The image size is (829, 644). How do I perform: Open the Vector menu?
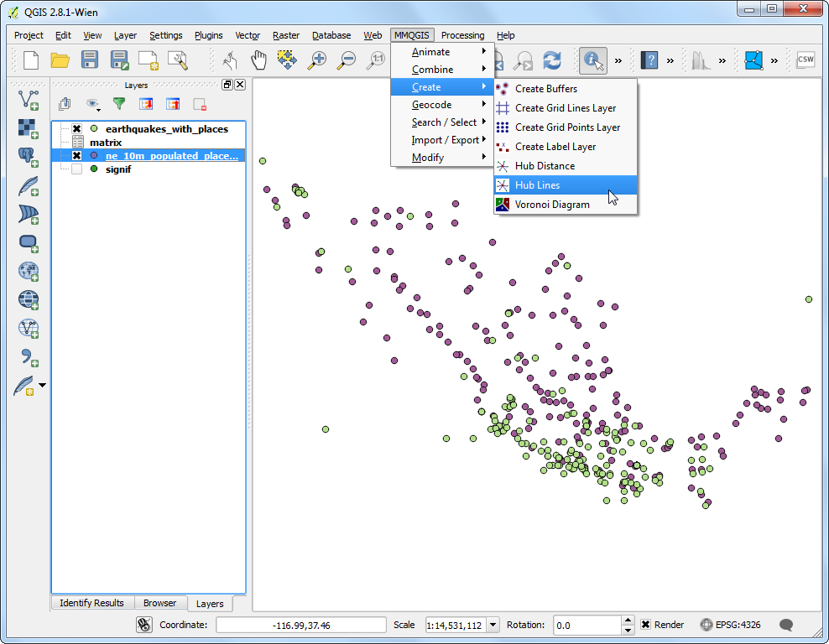click(x=248, y=35)
